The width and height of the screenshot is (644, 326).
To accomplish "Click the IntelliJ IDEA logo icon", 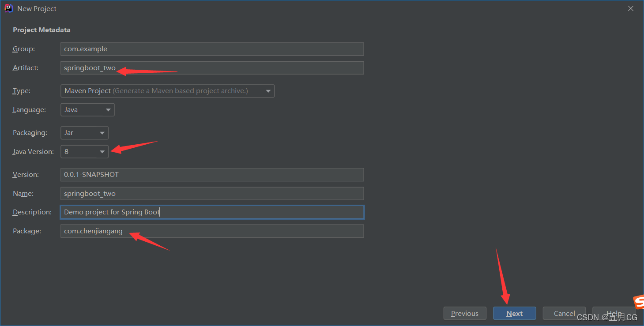I will (x=9, y=8).
